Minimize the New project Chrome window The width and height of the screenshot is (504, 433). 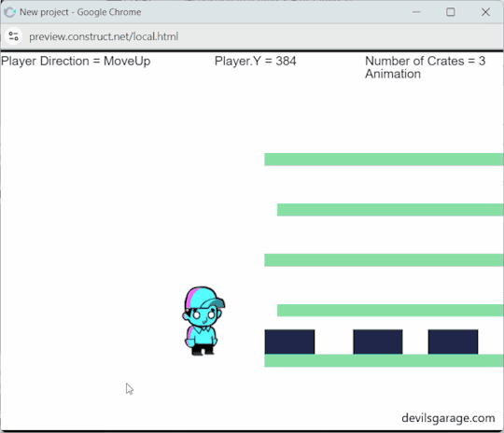[x=416, y=12]
